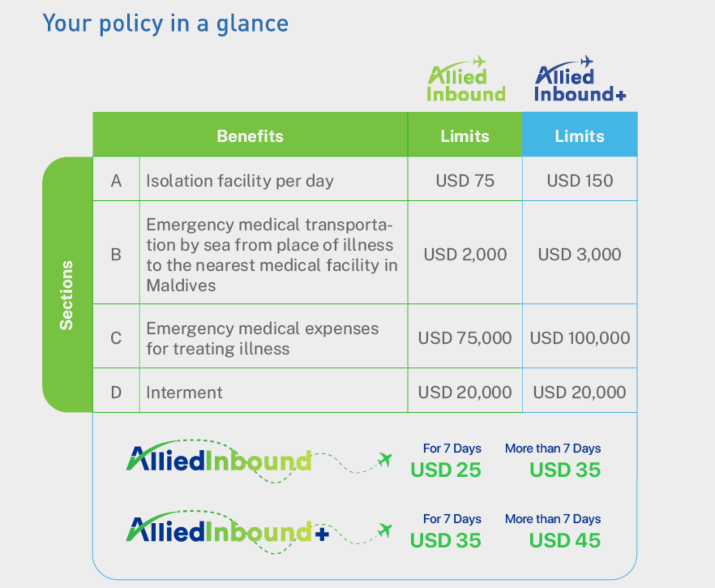Click the USD 25 seven-day price
This screenshot has width=715, height=588.
445,470
